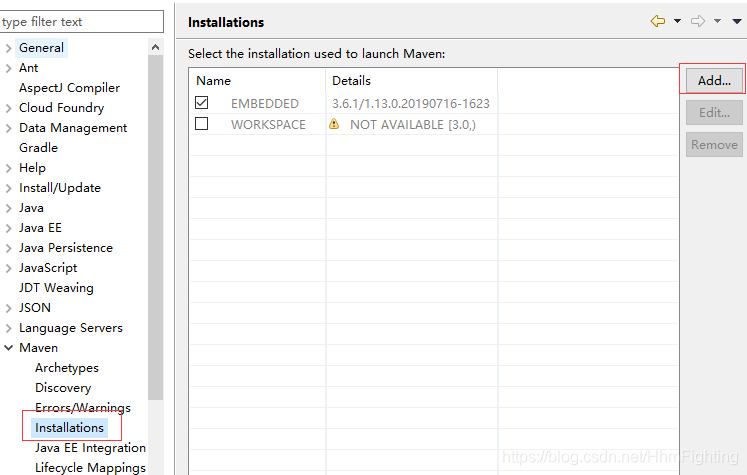
Task: Open the back history dropdown arrow
Action: pos(677,21)
